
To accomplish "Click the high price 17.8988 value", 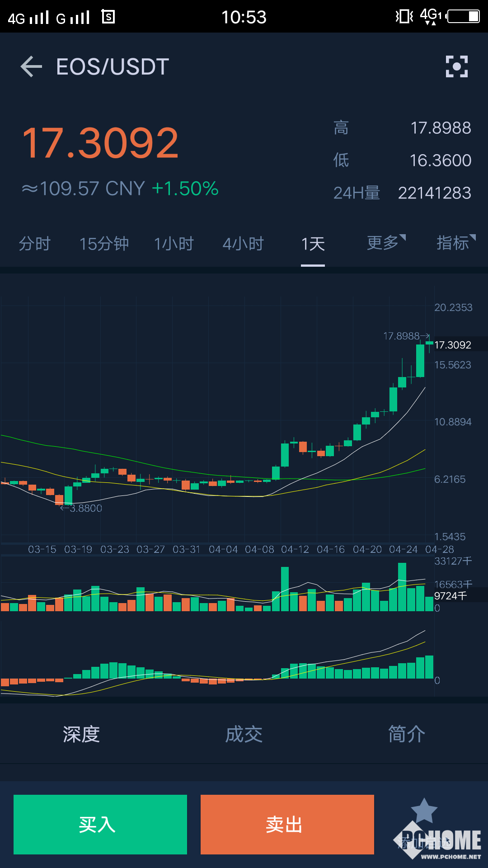I will pos(441,128).
